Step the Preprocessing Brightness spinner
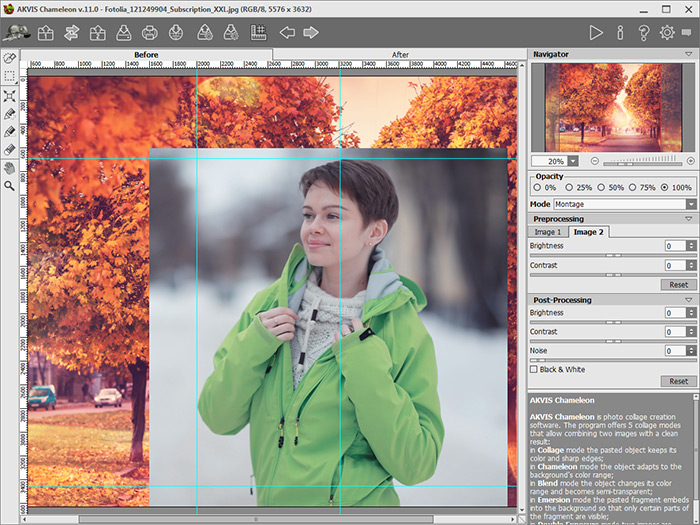The image size is (700, 525). pos(692,246)
